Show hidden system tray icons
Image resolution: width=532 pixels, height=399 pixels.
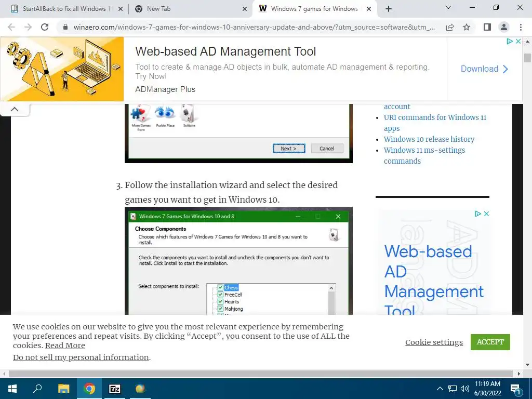[440, 389]
